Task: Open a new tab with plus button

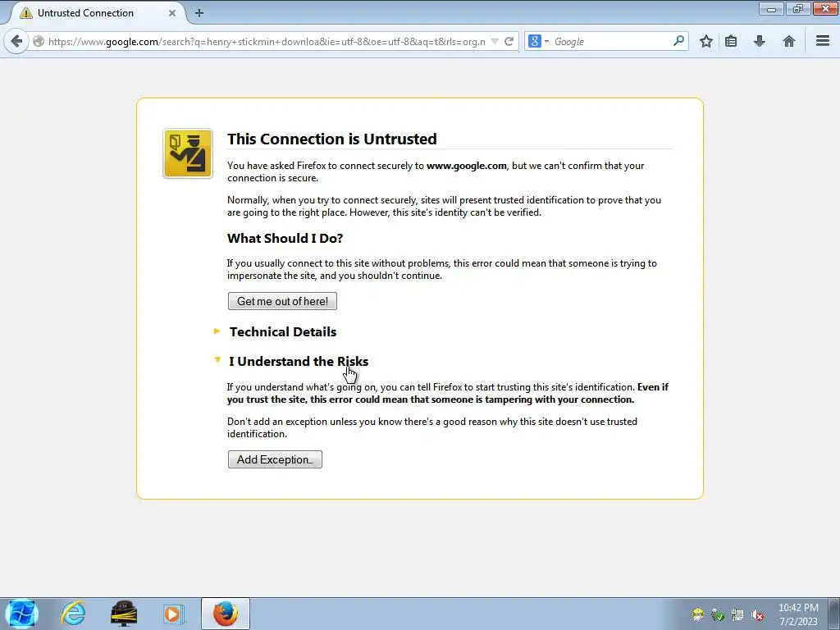Action: (x=199, y=13)
